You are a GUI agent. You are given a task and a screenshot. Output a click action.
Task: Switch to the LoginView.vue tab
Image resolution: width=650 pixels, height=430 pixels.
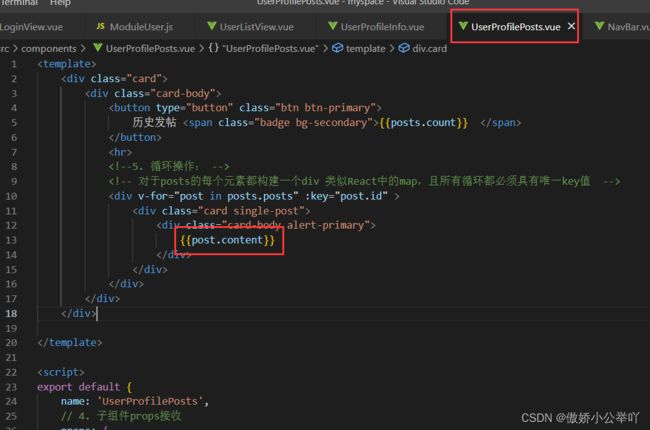click(31, 27)
